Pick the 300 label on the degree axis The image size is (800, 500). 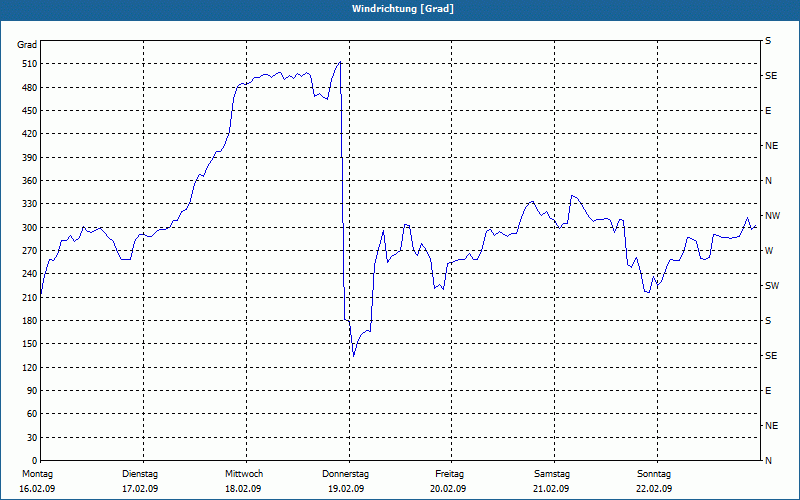pyautogui.click(x=30, y=228)
